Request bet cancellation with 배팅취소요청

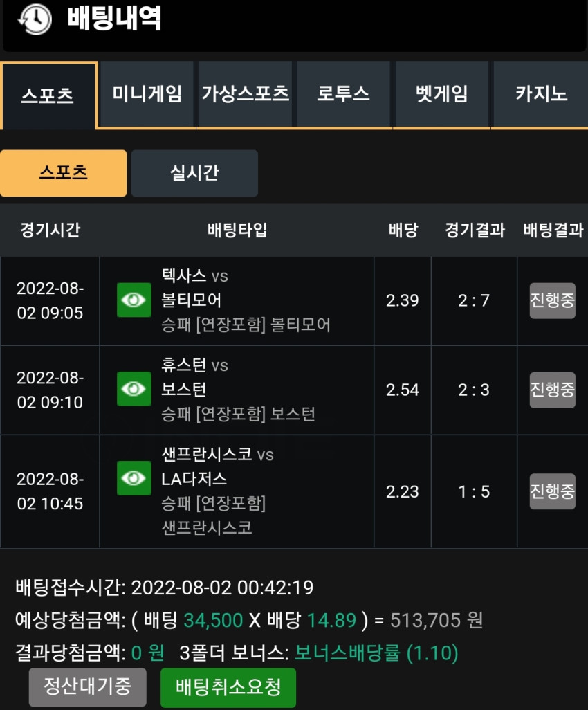tap(228, 687)
